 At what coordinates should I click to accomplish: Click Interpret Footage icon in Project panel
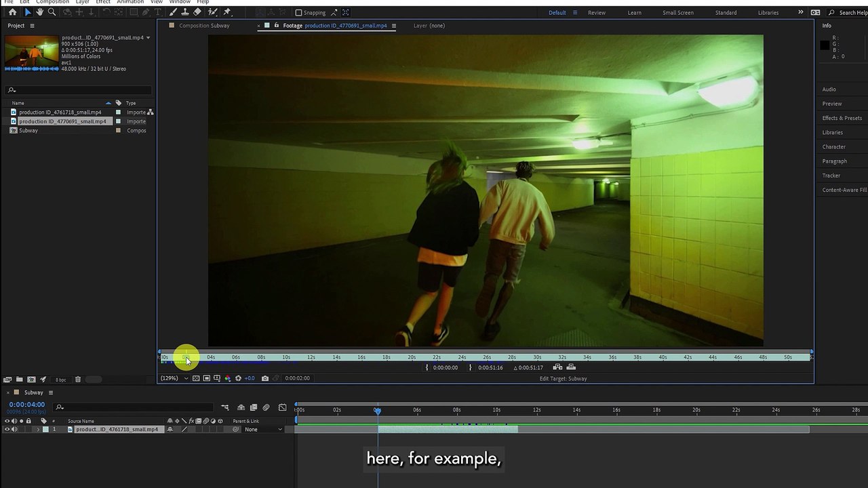(7, 380)
